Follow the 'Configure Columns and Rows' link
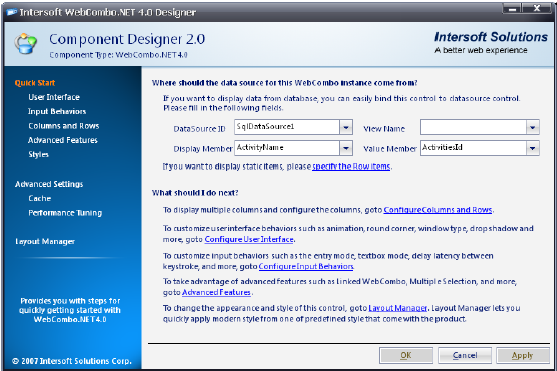 point(438,210)
